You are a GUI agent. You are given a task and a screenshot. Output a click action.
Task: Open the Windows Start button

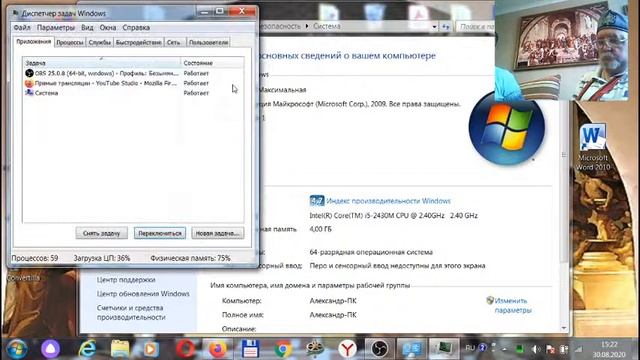pos(17,349)
